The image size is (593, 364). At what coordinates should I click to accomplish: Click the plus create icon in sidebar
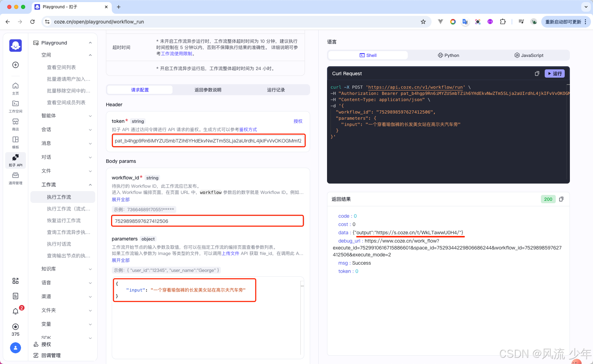[16, 65]
